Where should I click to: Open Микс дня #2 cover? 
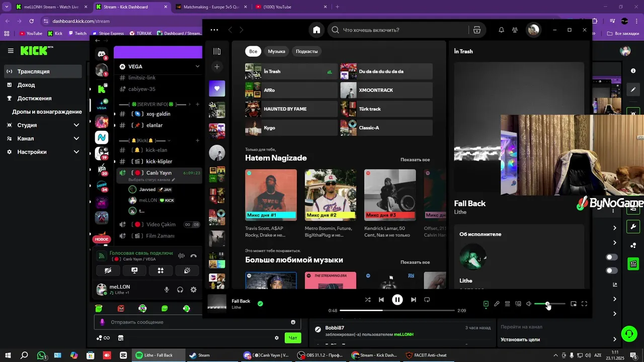coord(331,195)
